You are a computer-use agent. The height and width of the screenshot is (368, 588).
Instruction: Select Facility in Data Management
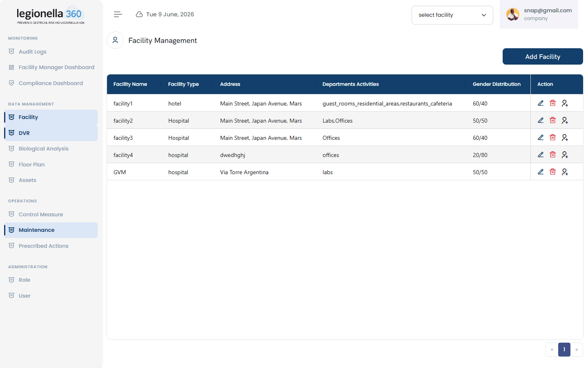tap(51, 117)
